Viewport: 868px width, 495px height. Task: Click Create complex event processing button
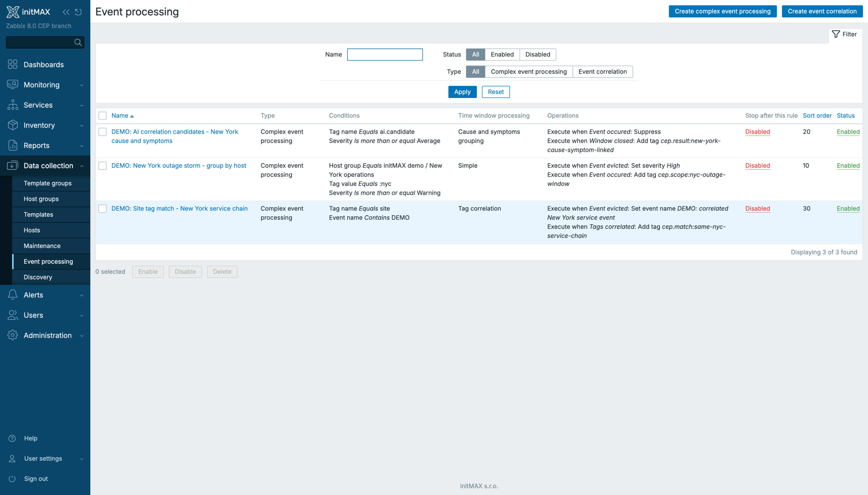pos(722,11)
